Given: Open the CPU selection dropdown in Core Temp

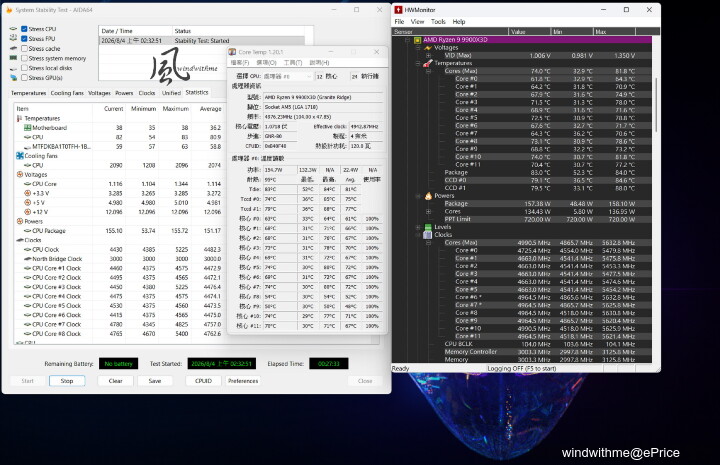Looking at the screenshot, I should pos(288,76).
